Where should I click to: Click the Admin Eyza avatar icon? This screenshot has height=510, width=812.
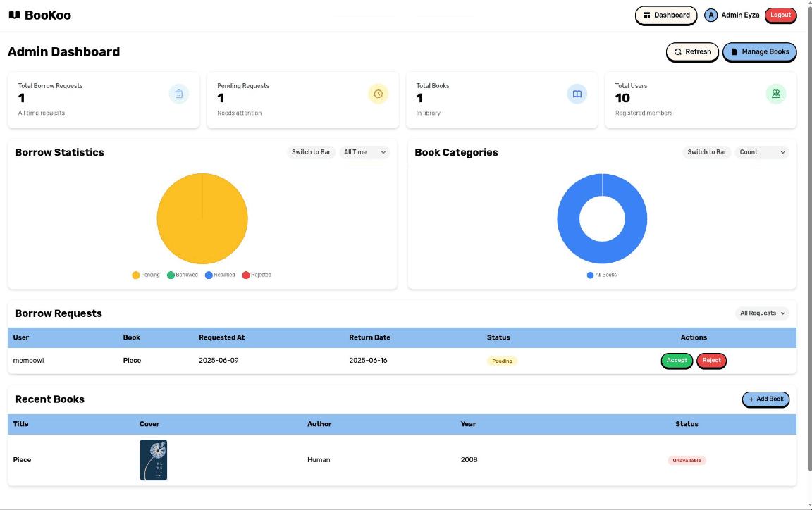point(710,15)
